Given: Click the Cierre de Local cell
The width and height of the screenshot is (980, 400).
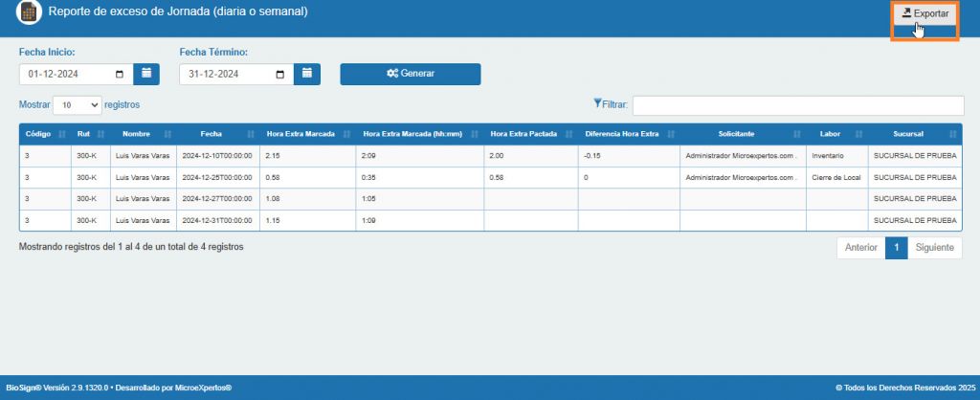Looking at the screenshot, I should (836, 177).
